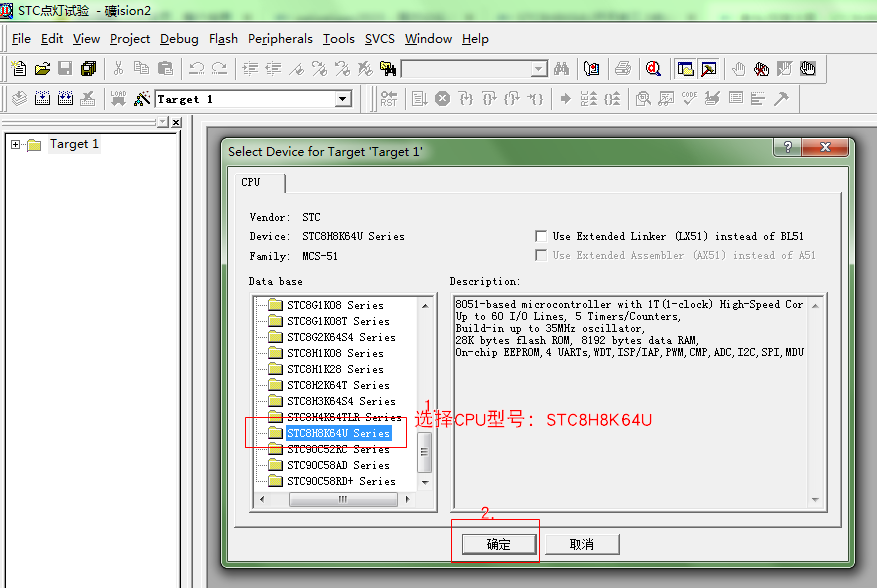The image size is (877, 588).
Task: Click the database list vertical scrollbar thumb
Action: (x=425, y=453)
